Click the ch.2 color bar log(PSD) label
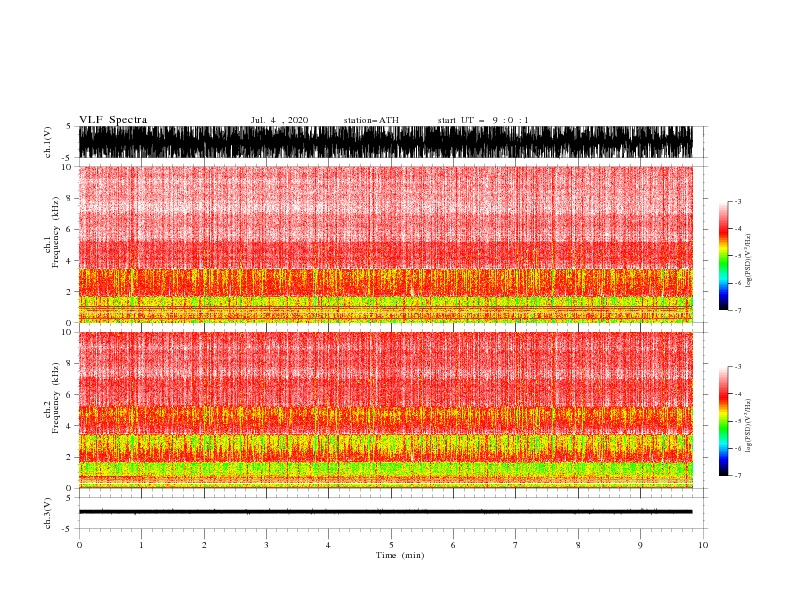This screenshot has height=612, width=792. pyautogui.click(x=749, y=426)
